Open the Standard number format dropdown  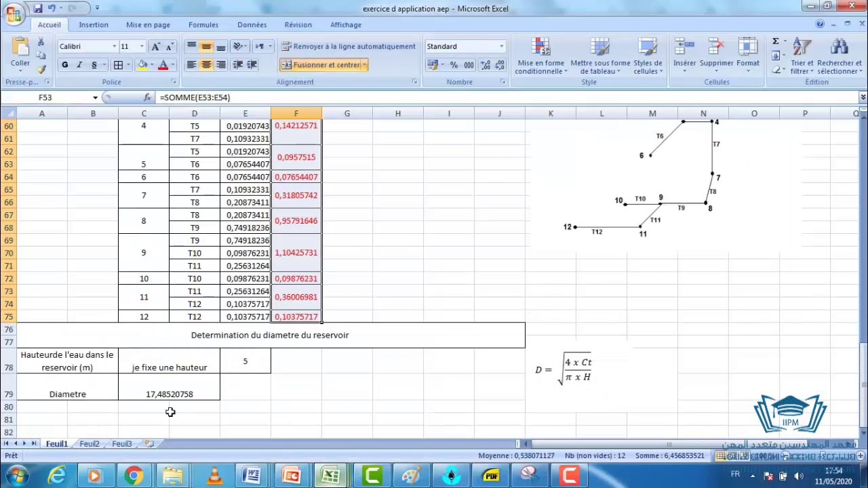pyautogui.click(x=502, y=47)
